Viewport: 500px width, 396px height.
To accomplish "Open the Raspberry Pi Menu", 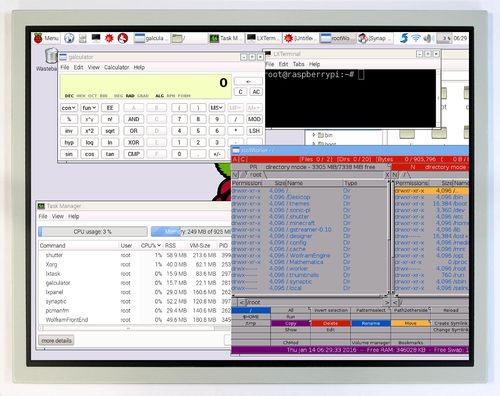I will coord(46,38).
